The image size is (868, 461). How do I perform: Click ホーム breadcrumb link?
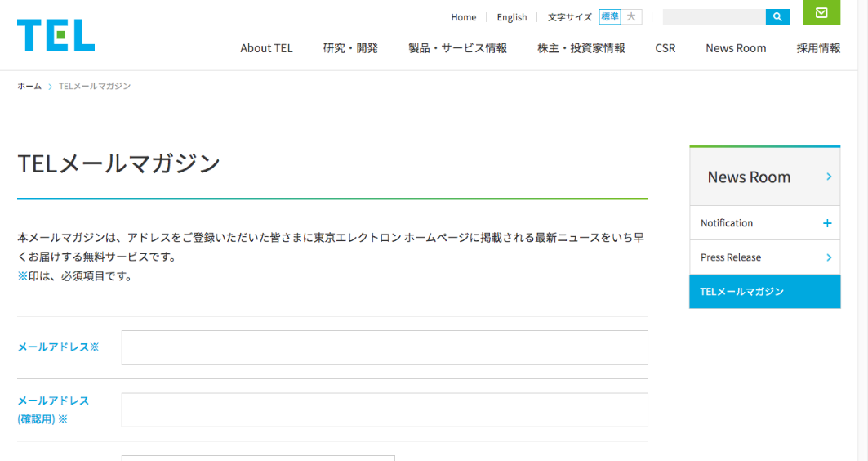click(x=29, y=87)
